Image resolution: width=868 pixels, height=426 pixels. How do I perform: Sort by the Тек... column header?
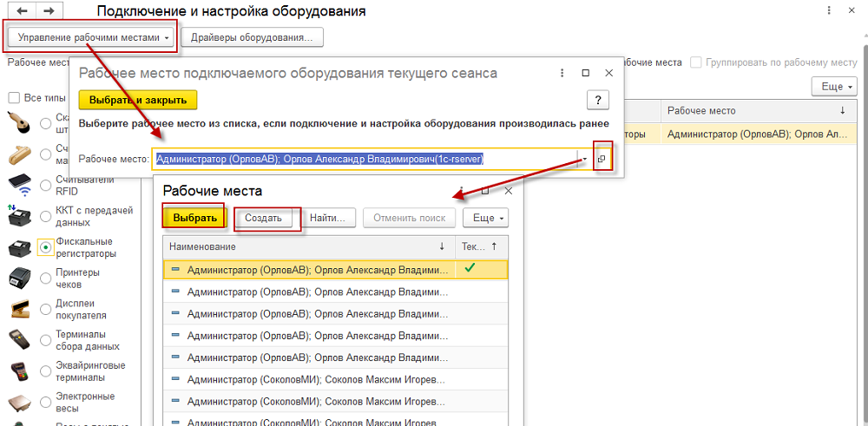(x=481, y=246)
